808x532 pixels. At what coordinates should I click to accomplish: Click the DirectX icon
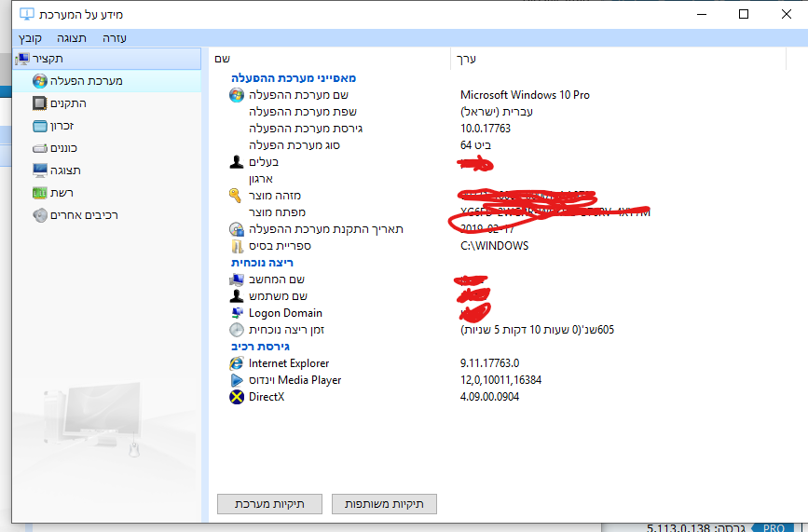(237, 397)
